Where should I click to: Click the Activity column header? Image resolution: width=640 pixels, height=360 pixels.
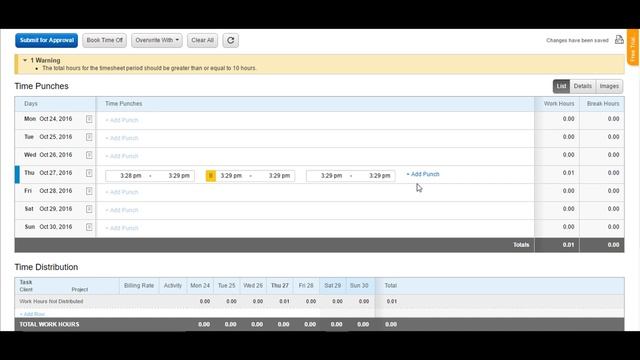(173, 286)
